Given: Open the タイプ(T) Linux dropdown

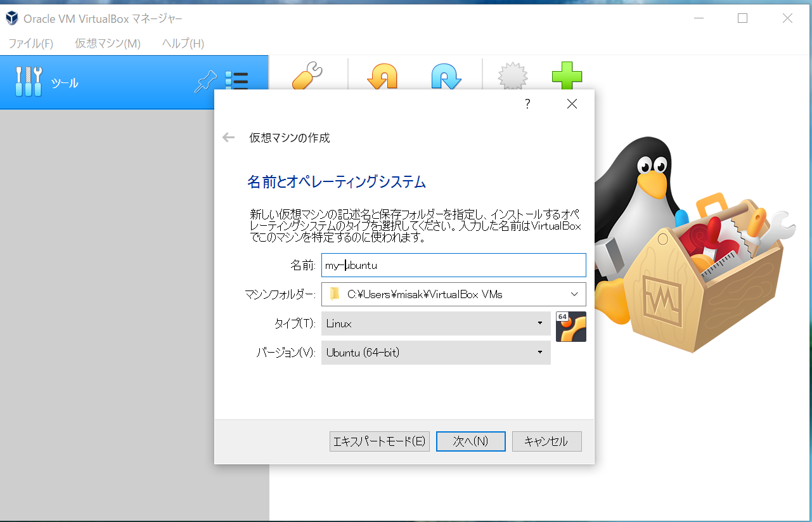Looking at the screenshot, I should (436, 323).
